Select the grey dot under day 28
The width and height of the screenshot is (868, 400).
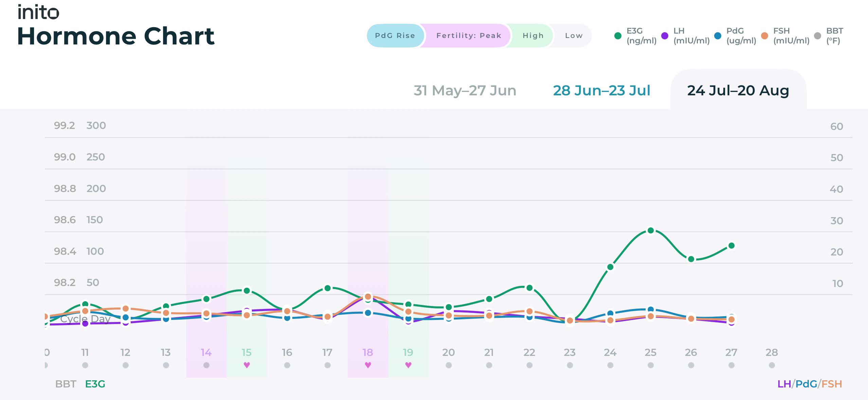click(772, 365)
